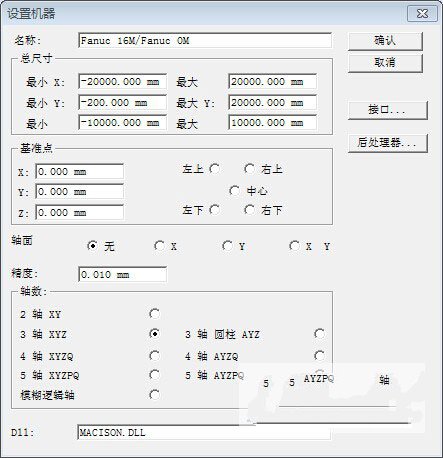The width and height of the screenshot is (443, 458).
Task: Click the 取消 button
Action: click(385, 63)
